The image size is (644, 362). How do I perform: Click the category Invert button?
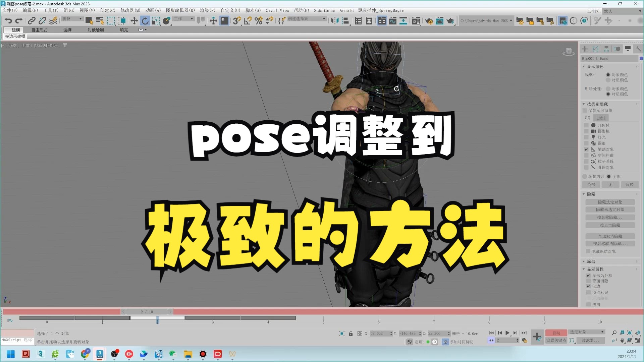coord(630,185)
